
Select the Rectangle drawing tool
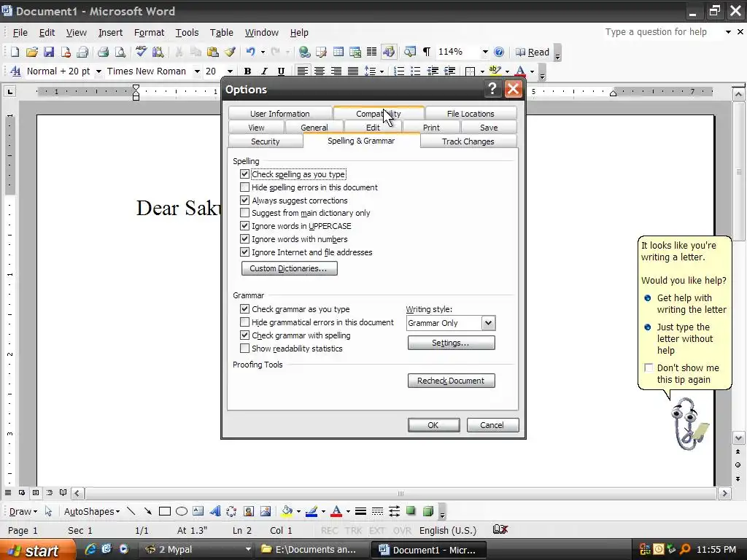165,511
